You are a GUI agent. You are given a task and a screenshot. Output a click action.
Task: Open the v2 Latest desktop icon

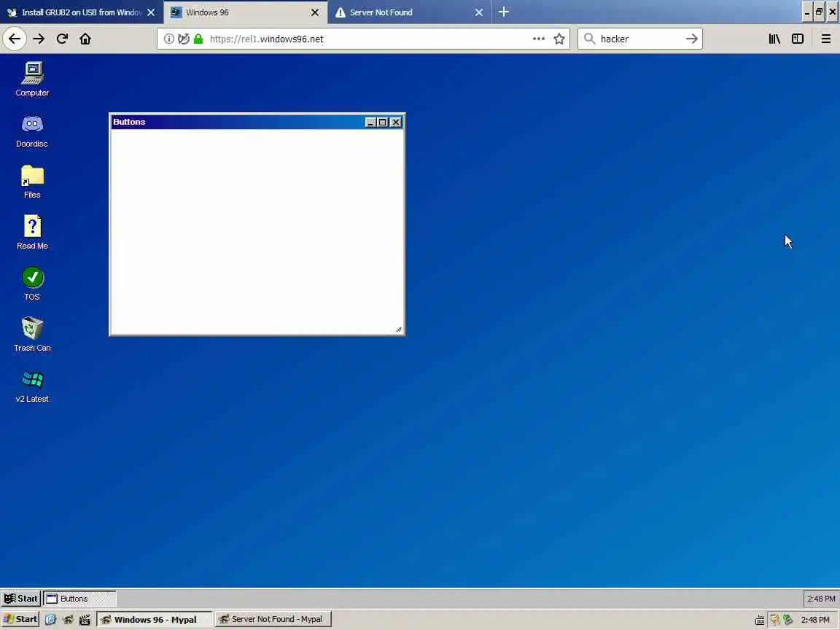pos(32,386)
